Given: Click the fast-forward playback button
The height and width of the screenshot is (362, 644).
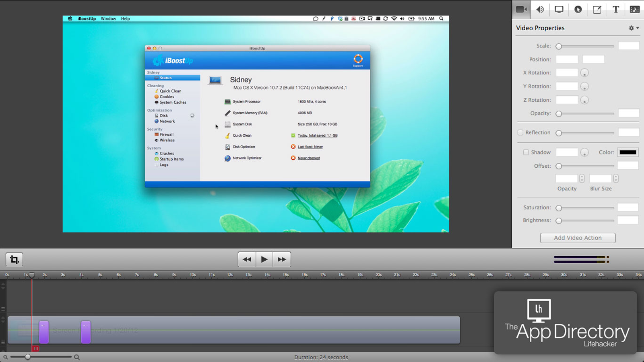Looking at the screenshot, I should (x=282, y=259).
